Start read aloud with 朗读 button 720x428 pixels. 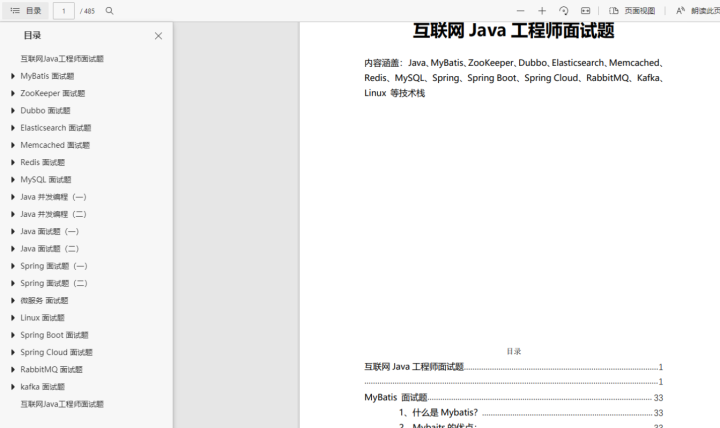(698, 11)
